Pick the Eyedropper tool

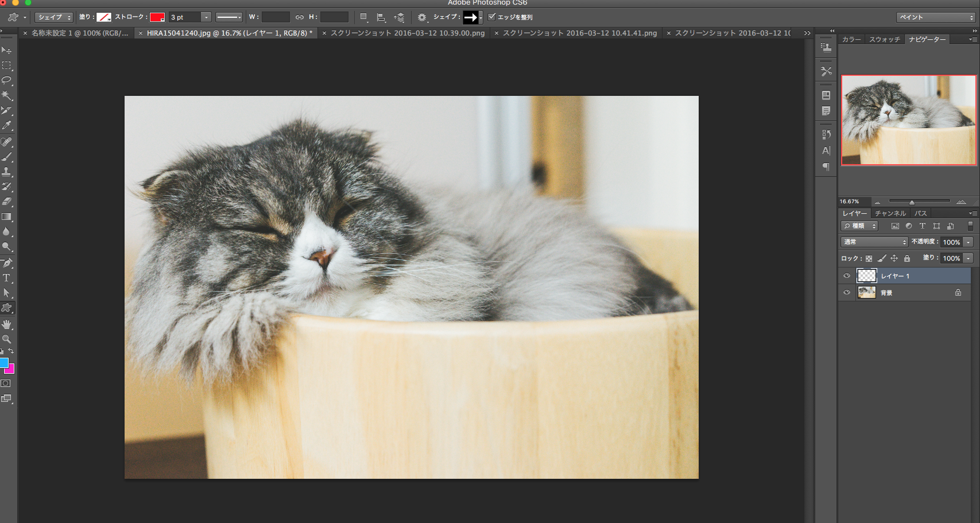[7, 125]
